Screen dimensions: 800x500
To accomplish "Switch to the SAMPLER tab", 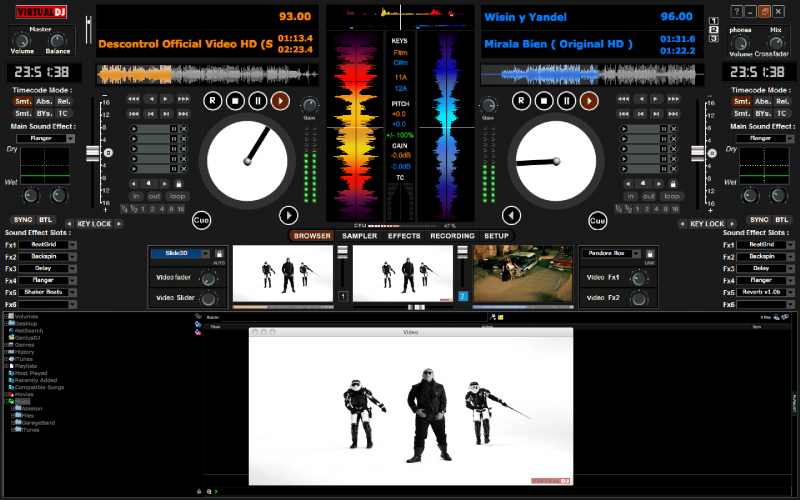I will tap(360, 236).
